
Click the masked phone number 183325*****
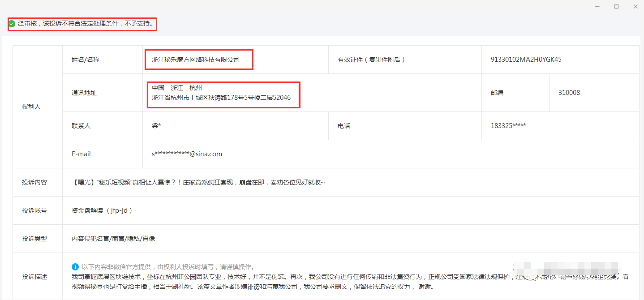click(x=508, y=126)
